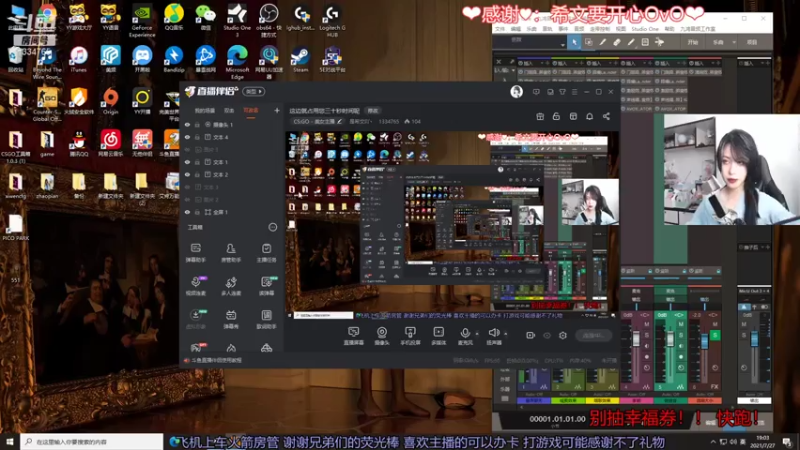
Task: Open the Microsoft Edge desktop icon
Action: click(237, 62)
